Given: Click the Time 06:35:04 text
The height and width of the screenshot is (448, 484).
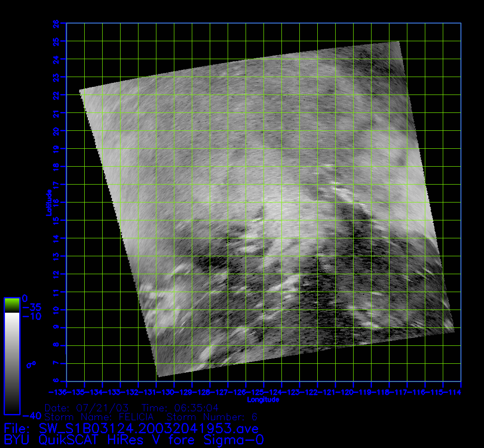Looking at the screenshot, I should 180,408.
